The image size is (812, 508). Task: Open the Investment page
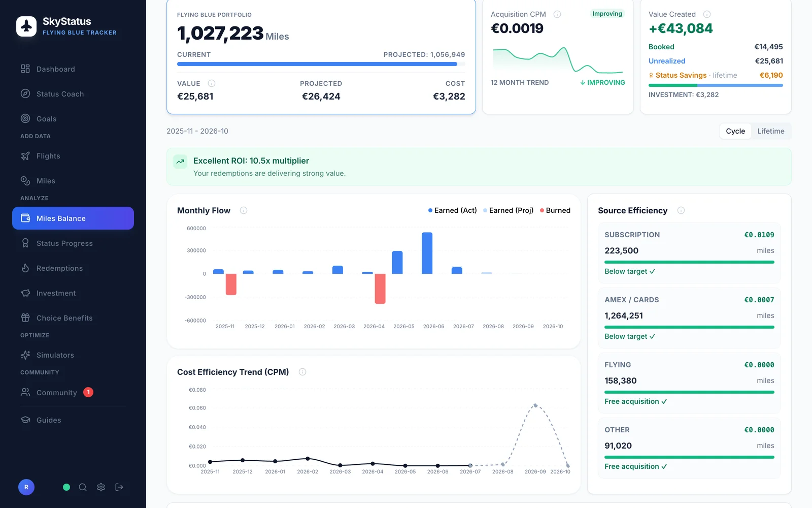tap(73, 293)
